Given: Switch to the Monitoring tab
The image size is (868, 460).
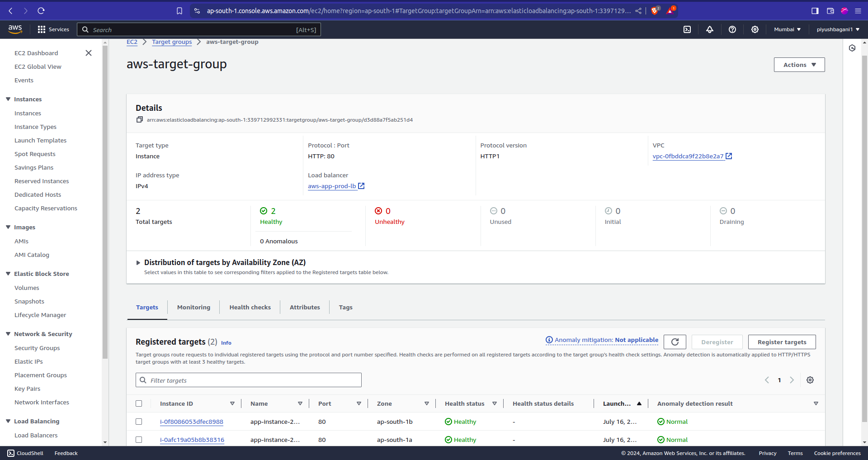Looking at the screenshot, I should (193, 307).
